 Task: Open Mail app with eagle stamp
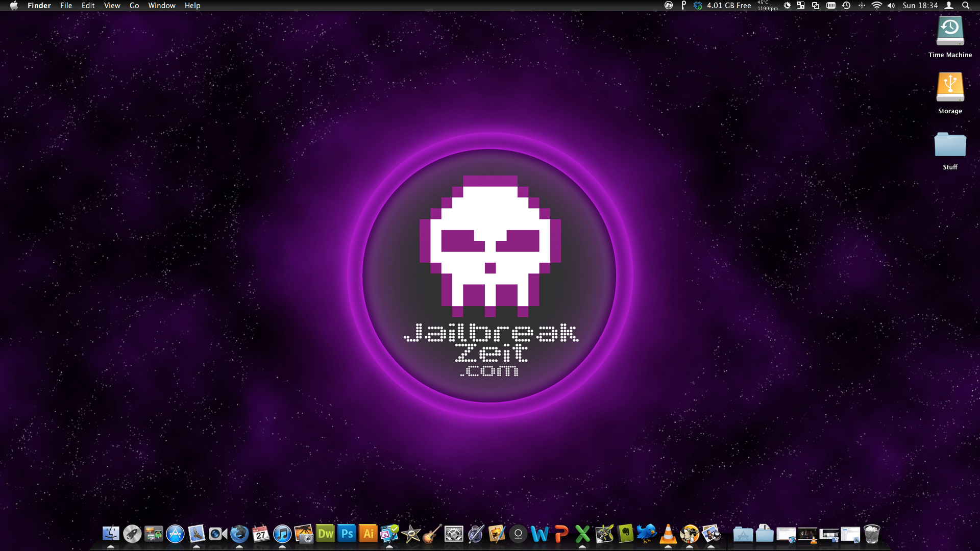197,534
